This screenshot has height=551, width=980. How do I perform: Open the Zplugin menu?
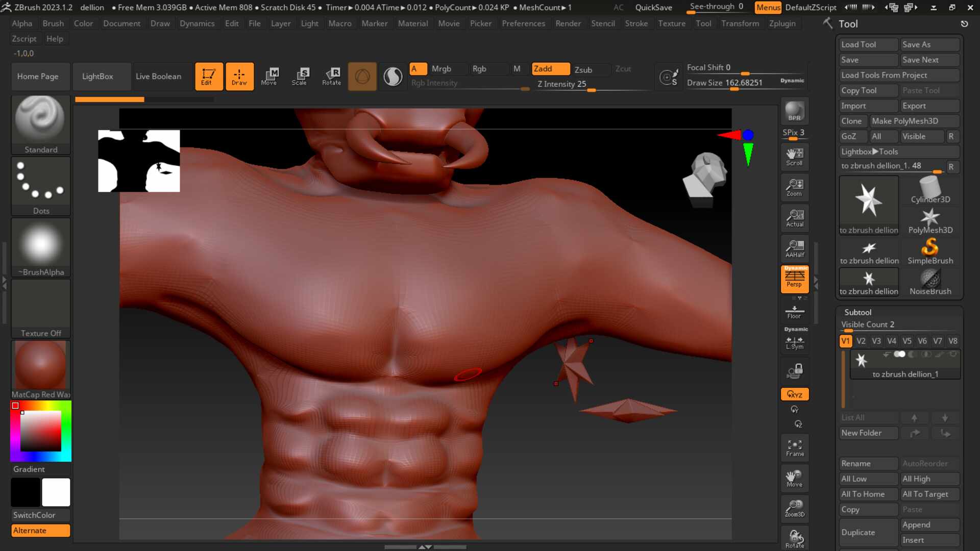point(782,23)
